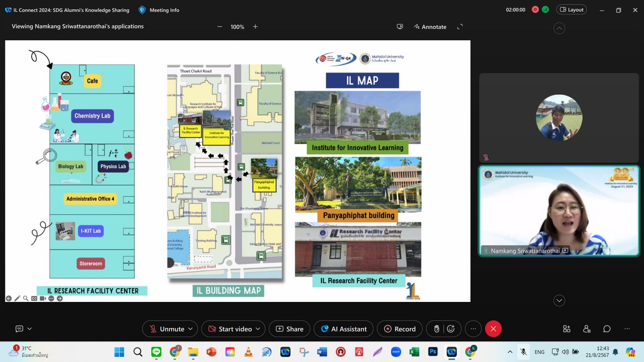Click the Share button
Screen dimensions: 644x362
pyautogui.click(x=290, y=329)
